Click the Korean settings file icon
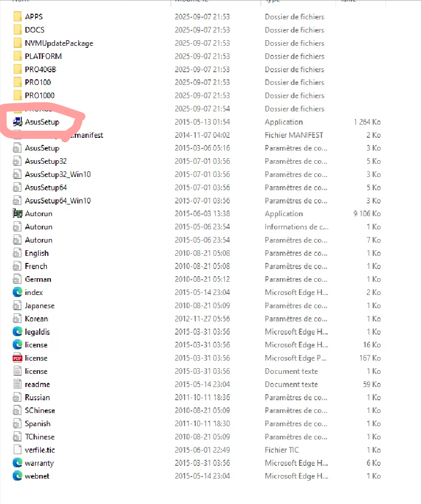 pyautogui.click(x=18, y=318)
